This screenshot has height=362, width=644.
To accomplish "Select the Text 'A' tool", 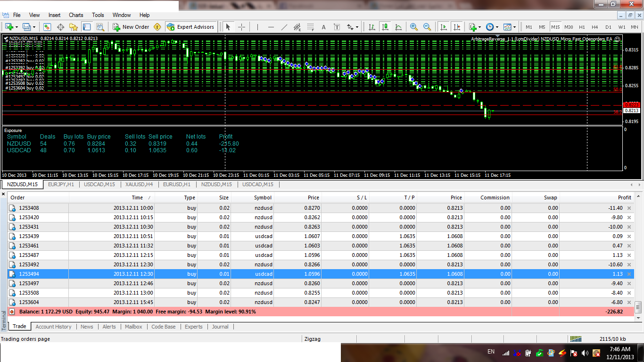I will click(324, 27).
